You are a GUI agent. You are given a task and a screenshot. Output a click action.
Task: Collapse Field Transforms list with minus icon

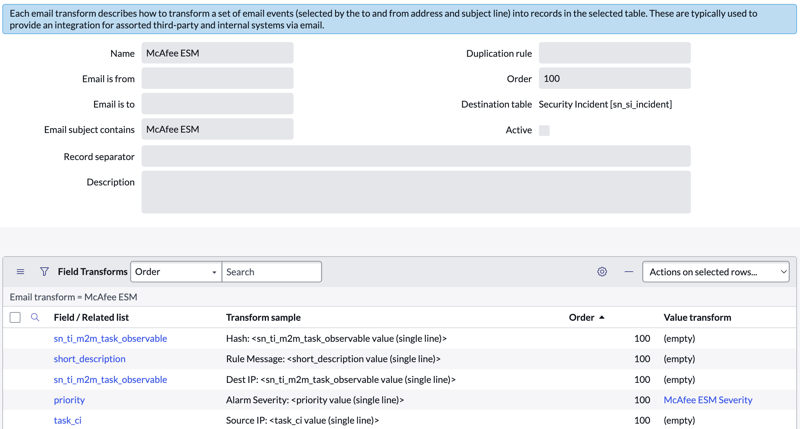(629, 272)
